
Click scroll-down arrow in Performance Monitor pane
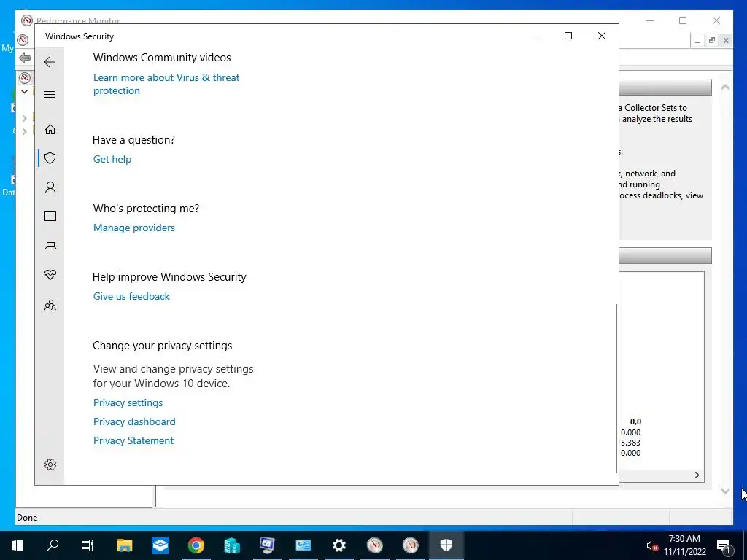pyautogui.click(x=725, y=491)
